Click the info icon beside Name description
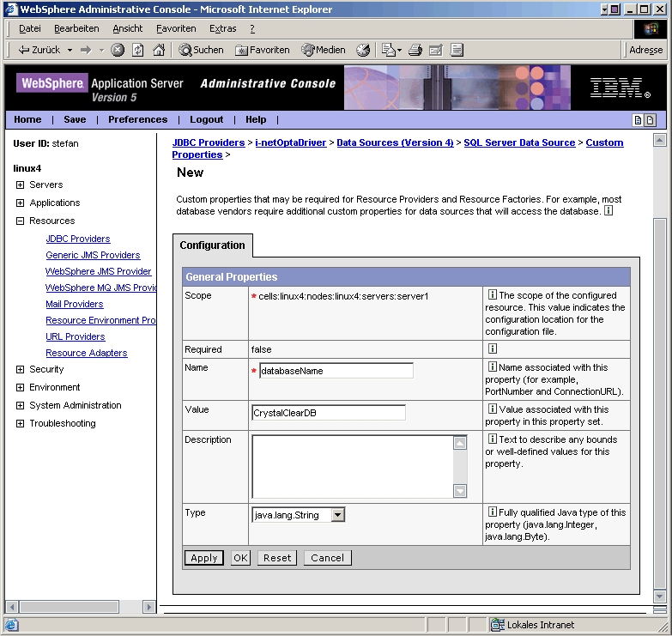This screenshot has width=672, height=636. point(493,366)
